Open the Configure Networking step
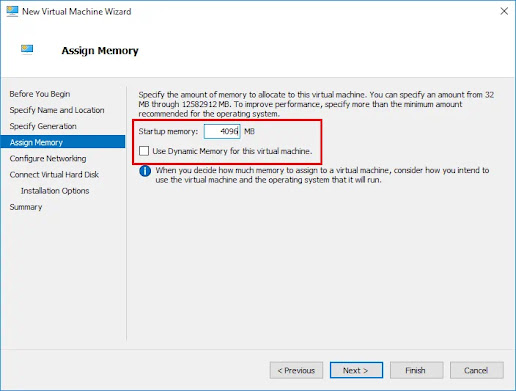This screenshot has height=391, width=516. [48, 158]
